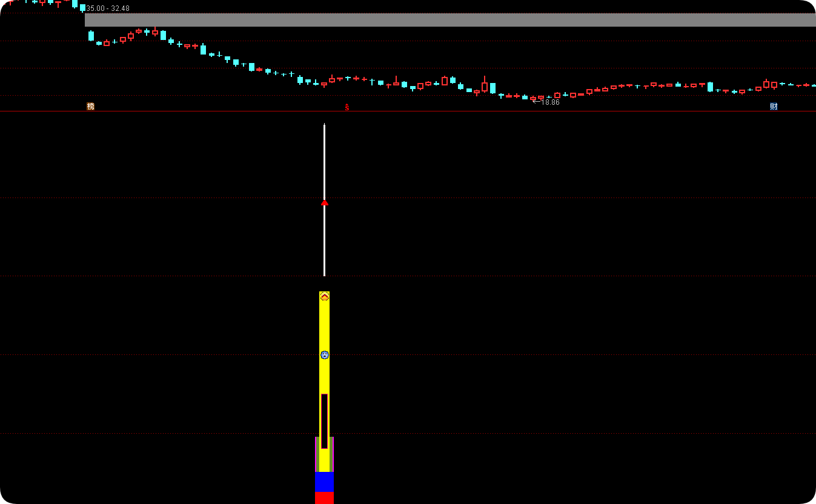Click the 财 finance badge icon

tap(774, 107)
